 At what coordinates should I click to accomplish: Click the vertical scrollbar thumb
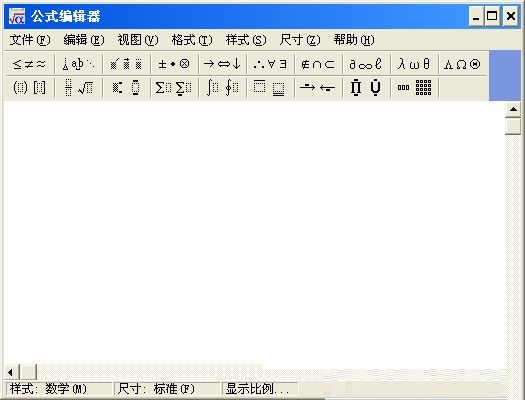pos(513,126)
